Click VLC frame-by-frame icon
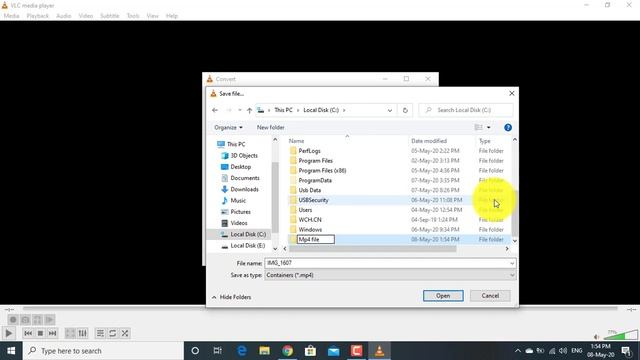The width and height of the screenshot is (640, 360). point(50,320)
